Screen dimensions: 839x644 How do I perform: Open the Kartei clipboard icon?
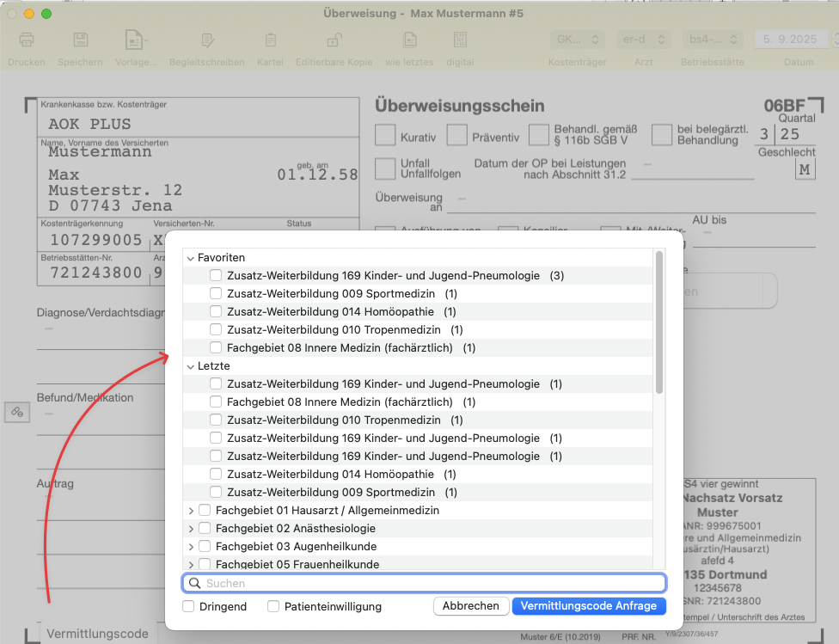(270, 40)
